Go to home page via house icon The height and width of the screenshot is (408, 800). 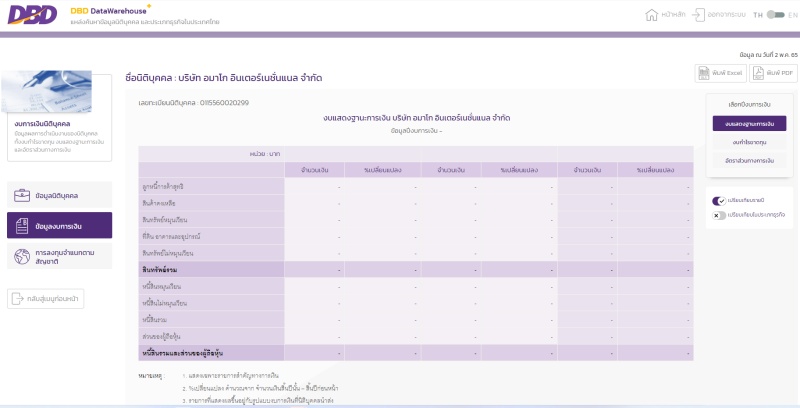[652, 15]
